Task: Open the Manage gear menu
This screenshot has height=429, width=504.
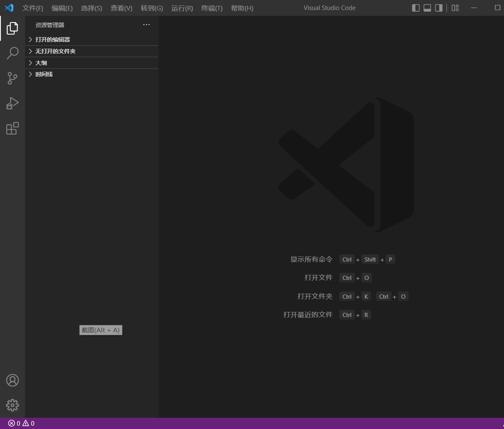Action: point(13,405)
